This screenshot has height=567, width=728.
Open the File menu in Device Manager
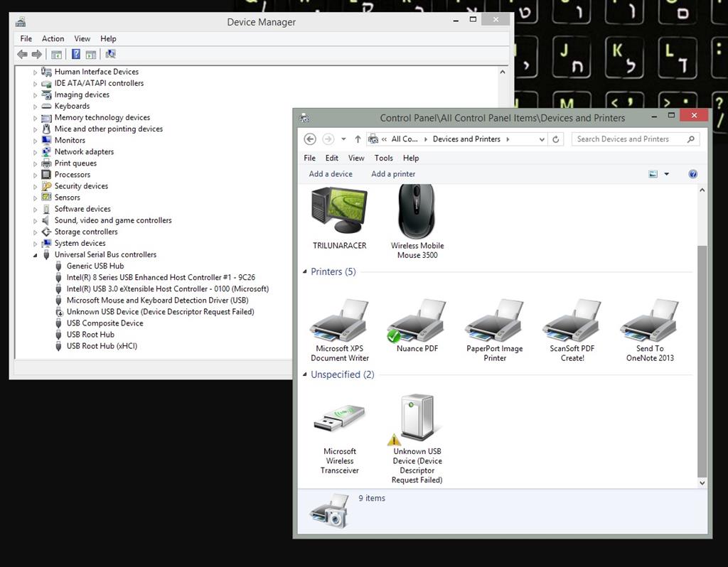pos(26,38)
